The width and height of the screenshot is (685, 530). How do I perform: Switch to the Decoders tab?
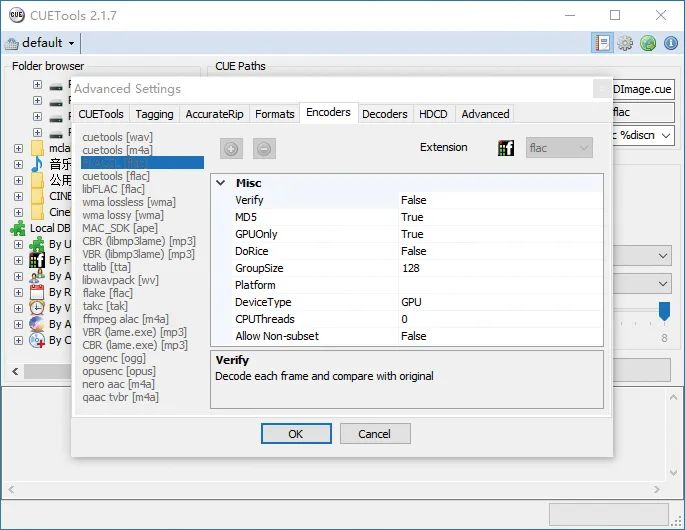384,114
